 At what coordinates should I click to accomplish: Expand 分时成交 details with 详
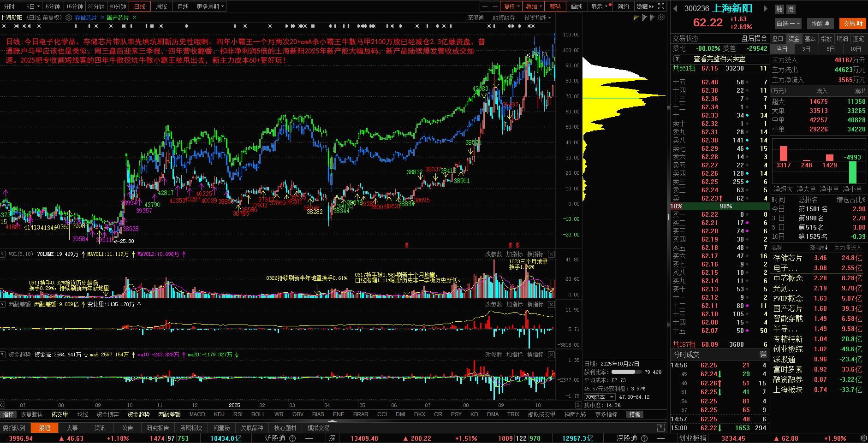click(x=763, y=354)
